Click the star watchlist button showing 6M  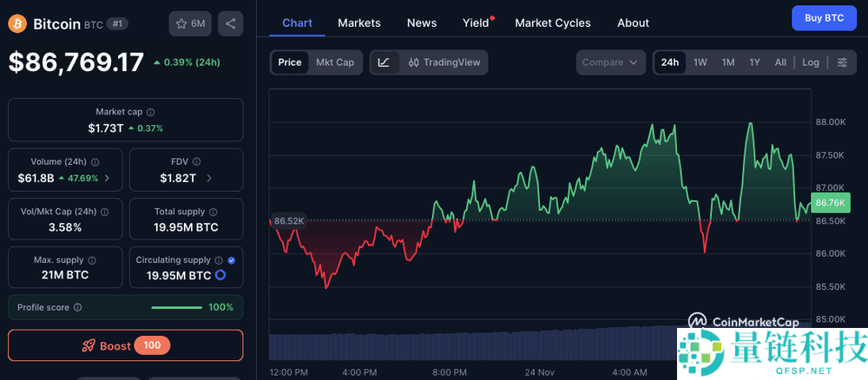coord(190,23)
